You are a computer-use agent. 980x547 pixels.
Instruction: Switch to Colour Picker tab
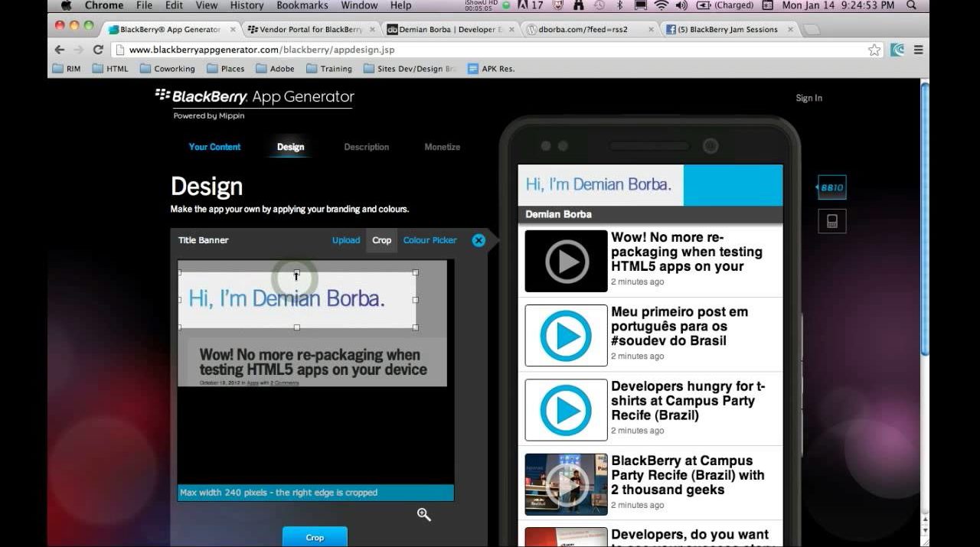click(430, 240)
